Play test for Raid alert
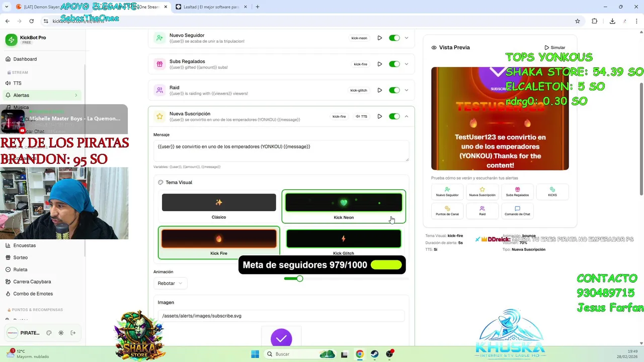 coord(380,90)
